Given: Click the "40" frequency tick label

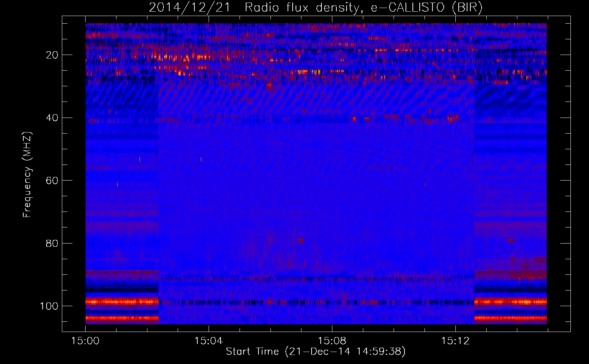Looking at the screenshot, I should 52,118.
